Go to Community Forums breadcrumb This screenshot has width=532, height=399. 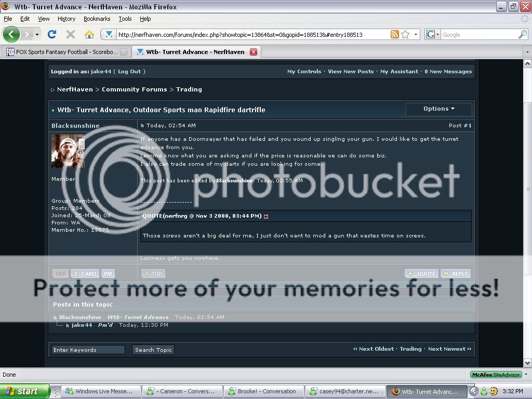click(135, 89)
